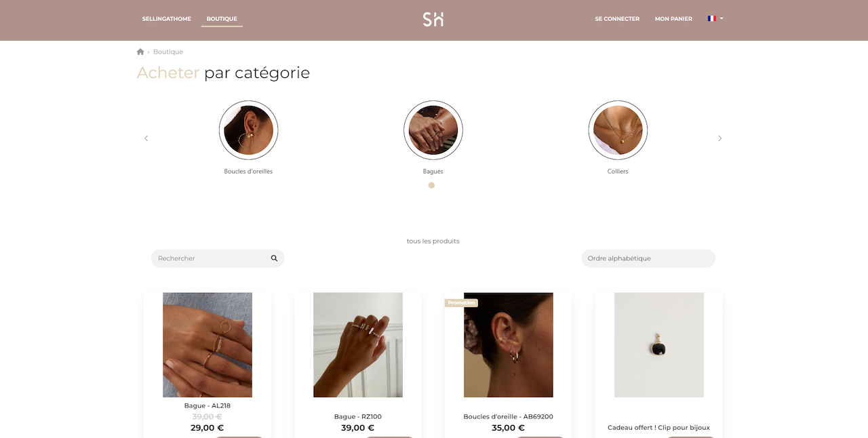Click the SE CONNECTER link
This screenshot has width=868, height=438.
click(x=617, y=19)
